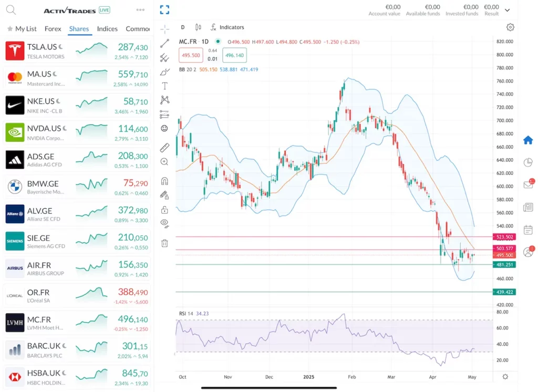Open the emoji icons tool
The image size is (538, 392).
pos(164,128)
